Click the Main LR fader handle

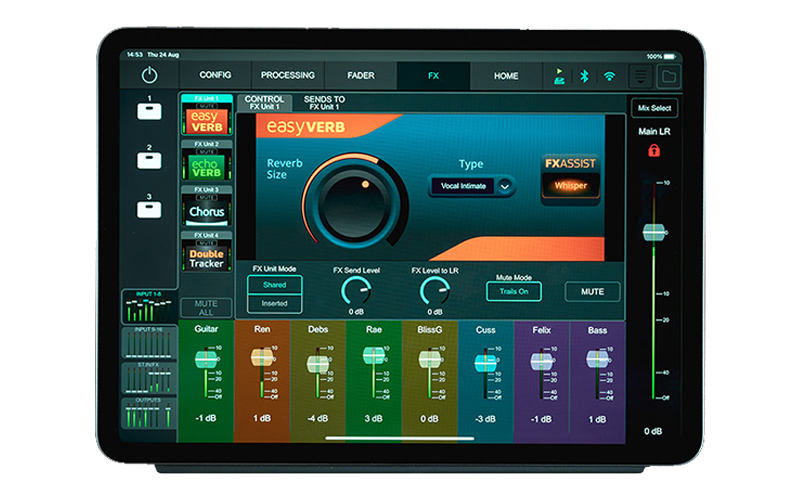click(654, 232)
